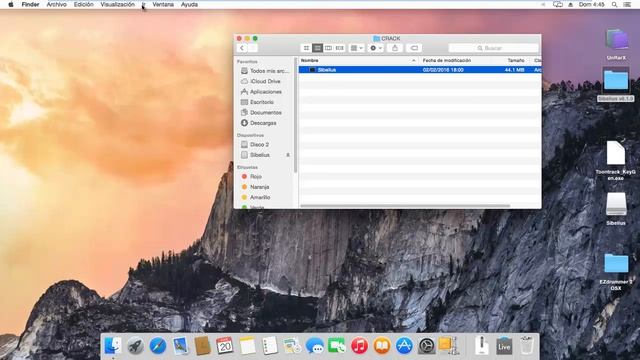Click the display mirroring menu bar icon

click(x=558, y=4)
